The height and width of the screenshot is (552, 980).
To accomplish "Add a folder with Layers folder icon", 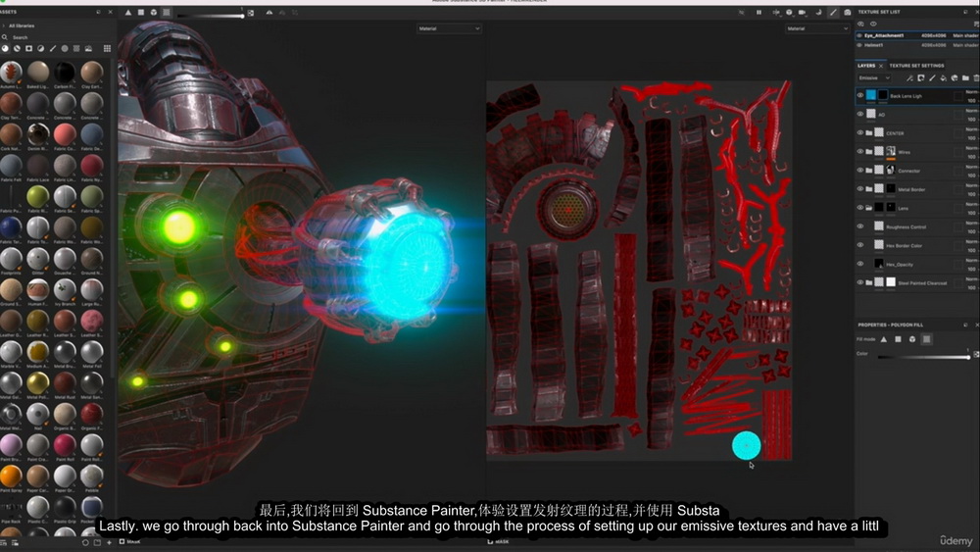I will click(x=965, y=78).
